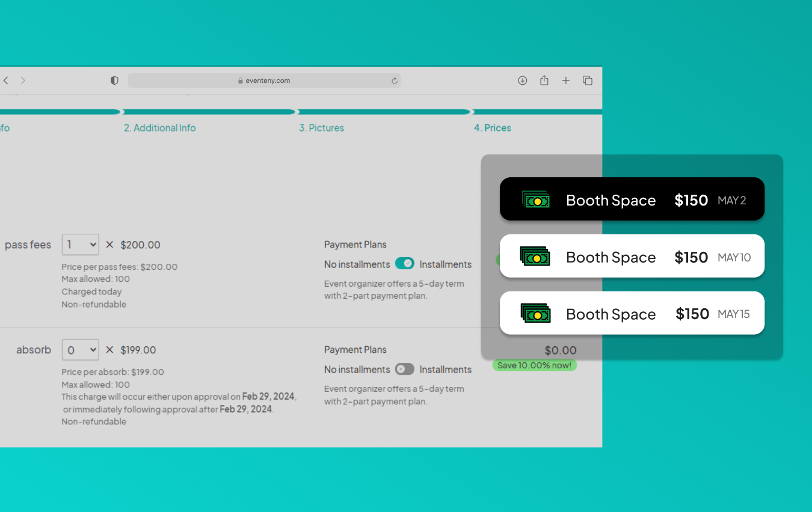This screenshot has width=812, height=512.
Task: Click the money icon on the May 2 card
Action: [535, 200]
